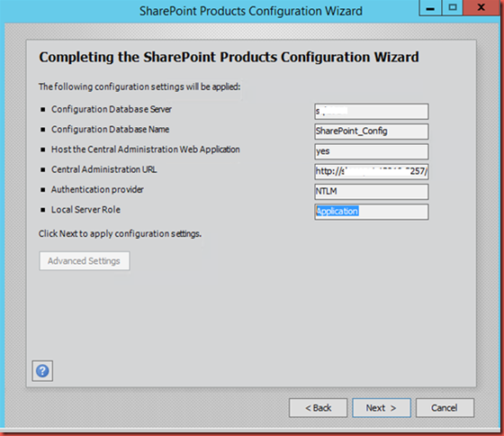Go back with the Back button
The height and width of the screenshot is (436, 504).
319,408
